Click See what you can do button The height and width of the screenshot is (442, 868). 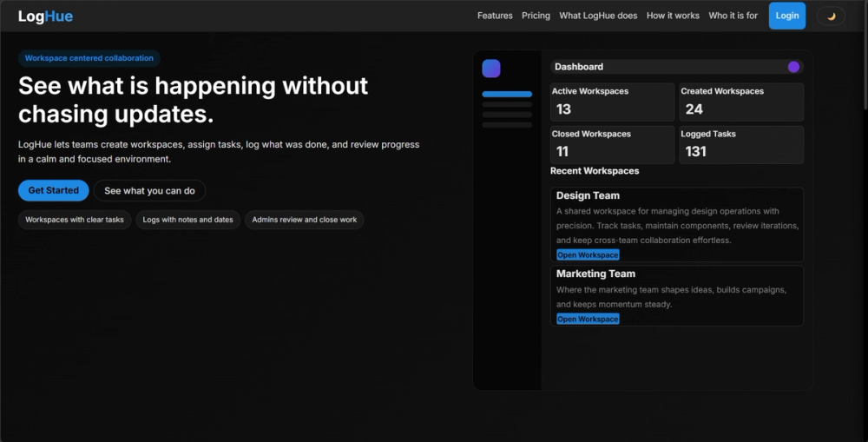[149, 190]
